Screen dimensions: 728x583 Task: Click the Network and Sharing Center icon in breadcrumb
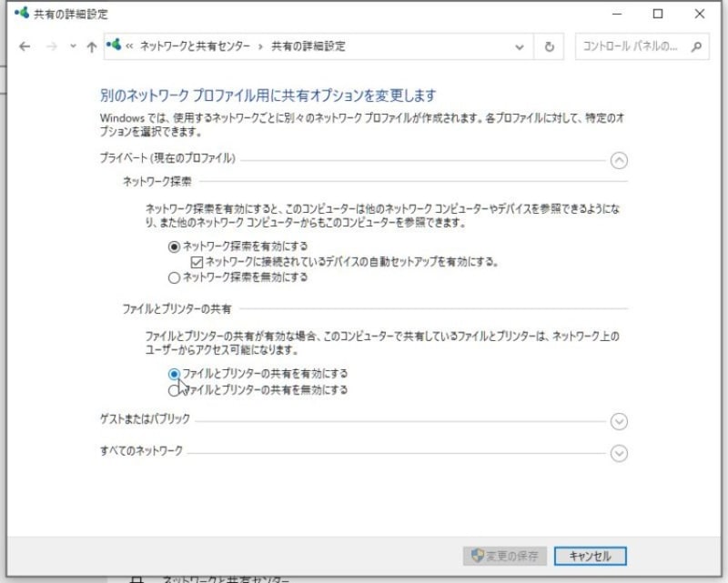tap(113, 46)
